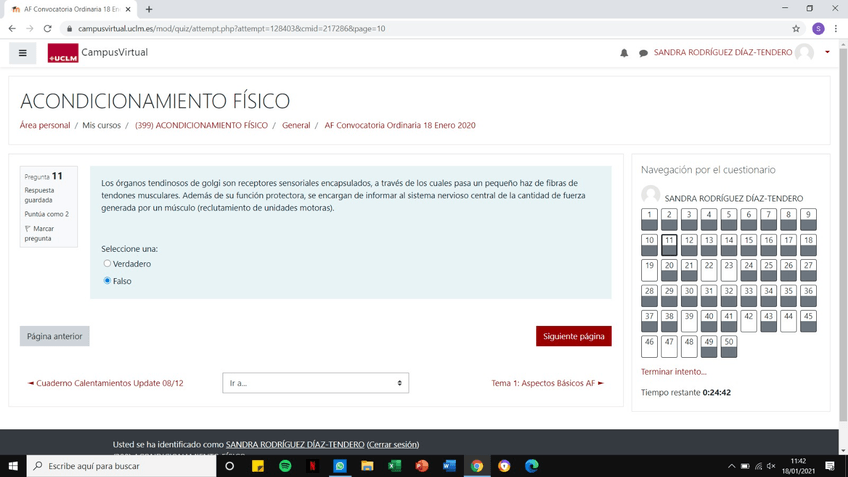Jump to question 36 in navigation
The image size is (848, 477).
coord(808,296)
